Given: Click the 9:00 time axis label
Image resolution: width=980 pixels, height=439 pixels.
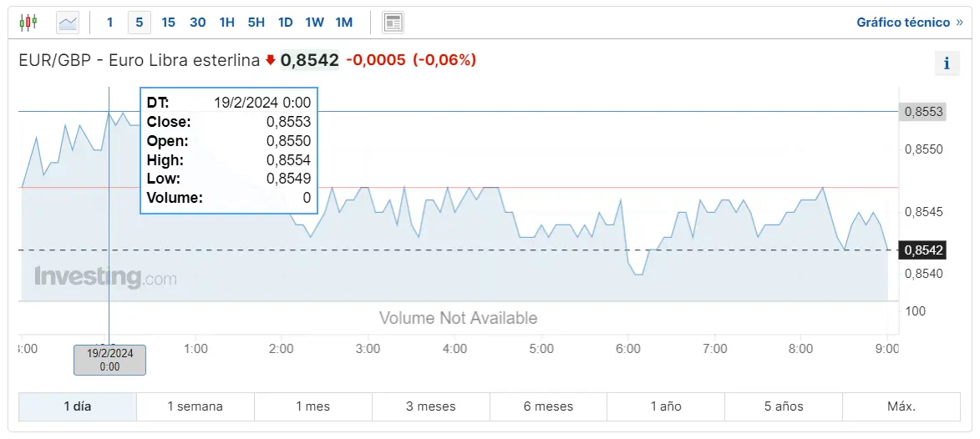Looking at the screenshot, I should pos(887,349).
